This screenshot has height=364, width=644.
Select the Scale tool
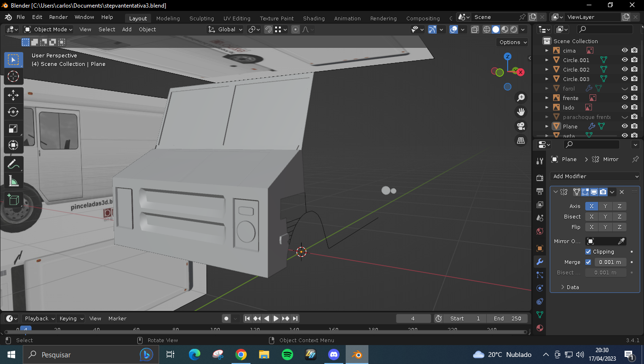[x=13, y=128]
